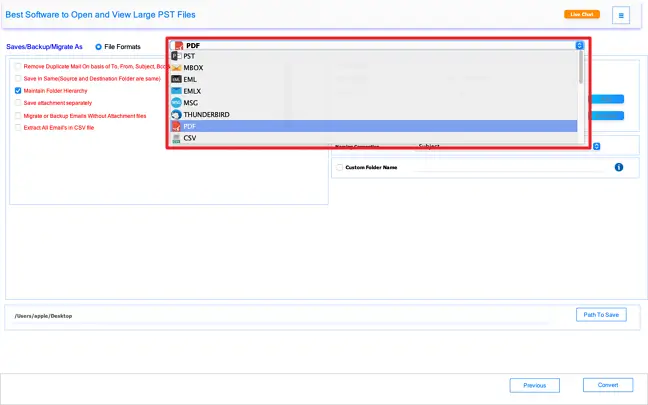
Task: Collapse the PDF format dropdown arrow
Action: click(x=579, y=45)
